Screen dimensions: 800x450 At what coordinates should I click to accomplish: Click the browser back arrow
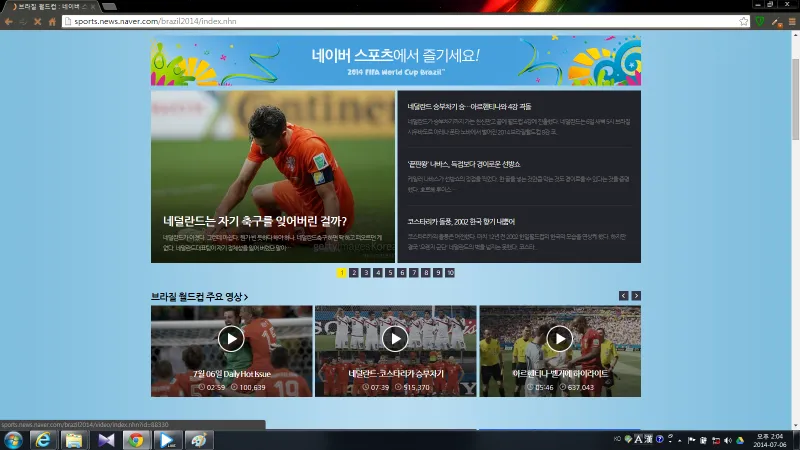click(9, 21)
